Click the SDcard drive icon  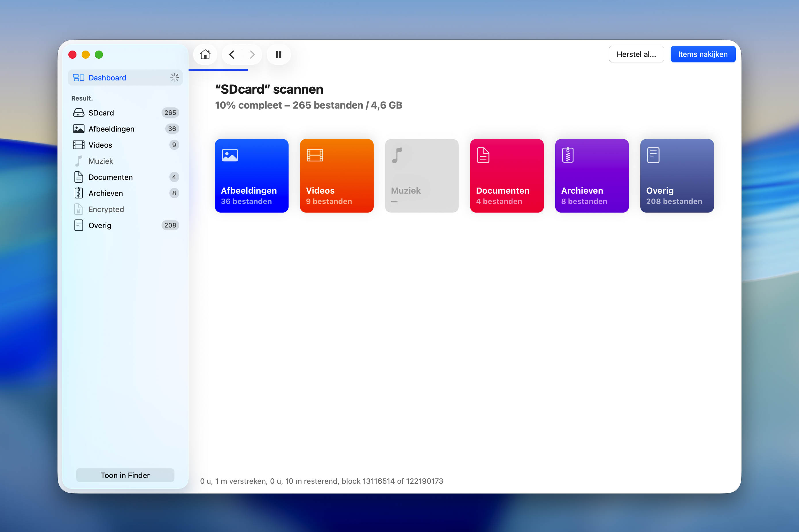[79, 113]
